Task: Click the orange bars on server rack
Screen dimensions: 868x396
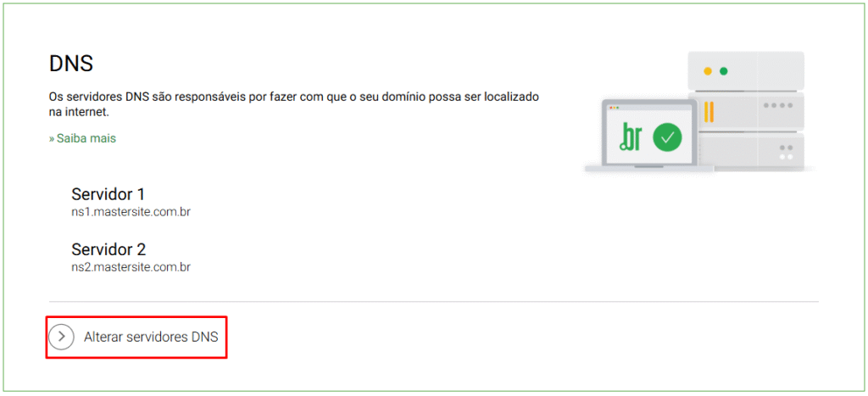Action: (708, 112)
